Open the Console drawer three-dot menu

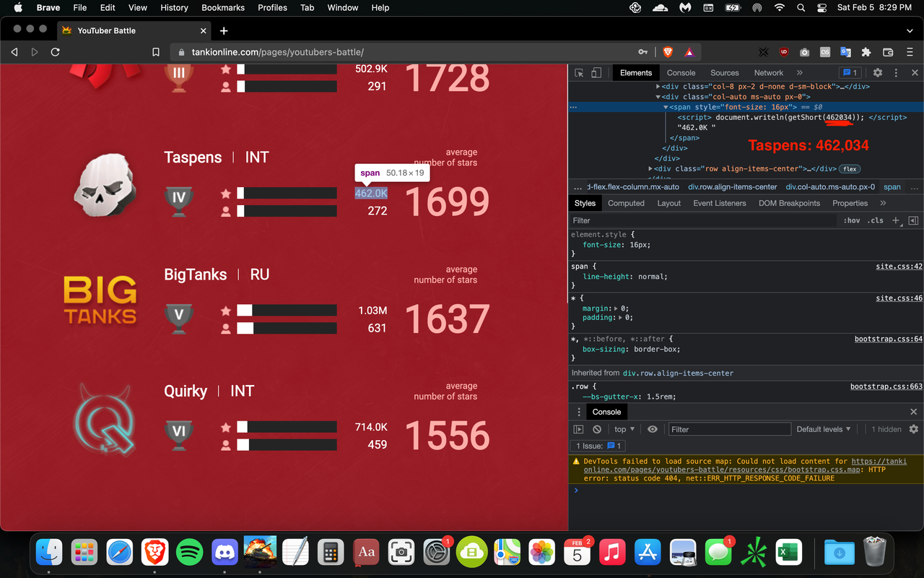pos(578,412)
